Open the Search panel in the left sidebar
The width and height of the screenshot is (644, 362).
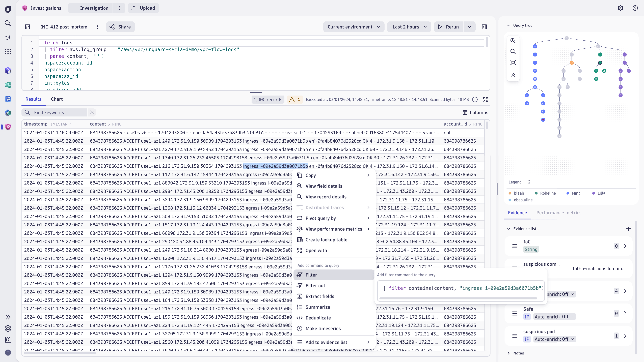(8, 23)
